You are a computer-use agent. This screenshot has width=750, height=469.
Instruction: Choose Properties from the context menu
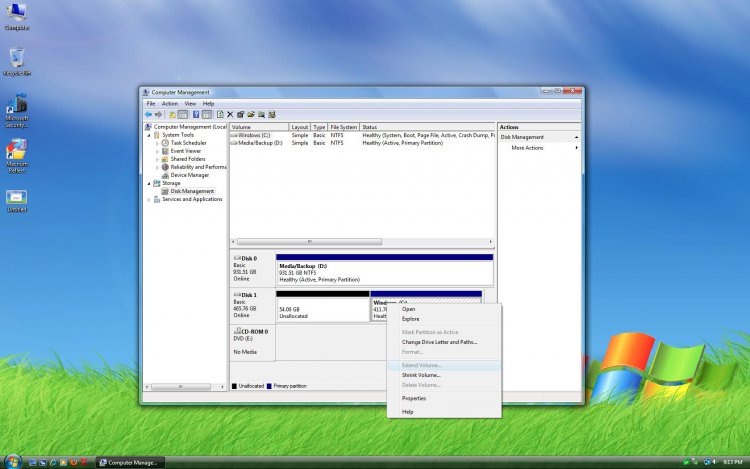tap(444, 398)
